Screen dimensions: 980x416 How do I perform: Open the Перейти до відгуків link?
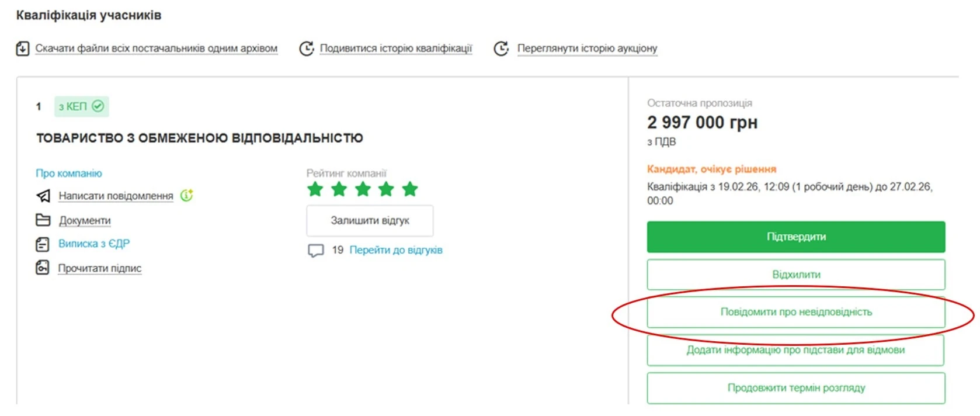[395, 250]
